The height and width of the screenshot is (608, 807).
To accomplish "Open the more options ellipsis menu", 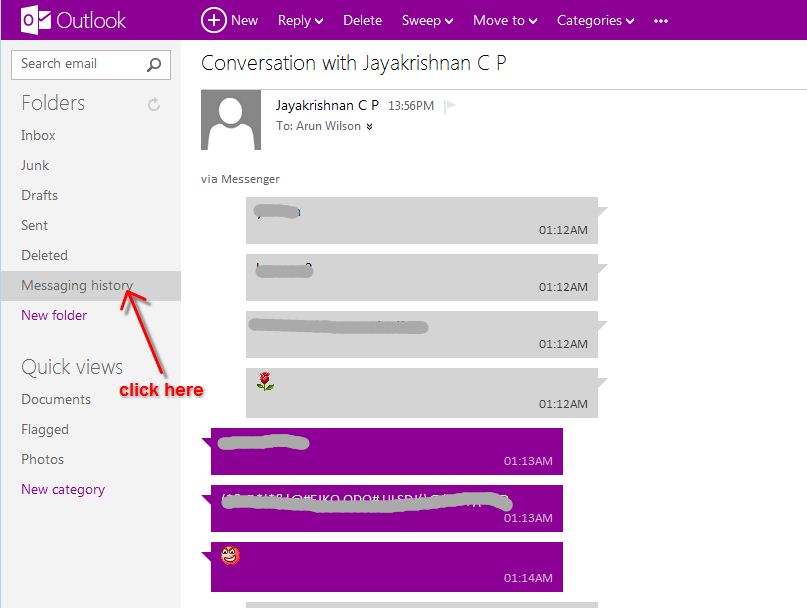I will (660, 20).
